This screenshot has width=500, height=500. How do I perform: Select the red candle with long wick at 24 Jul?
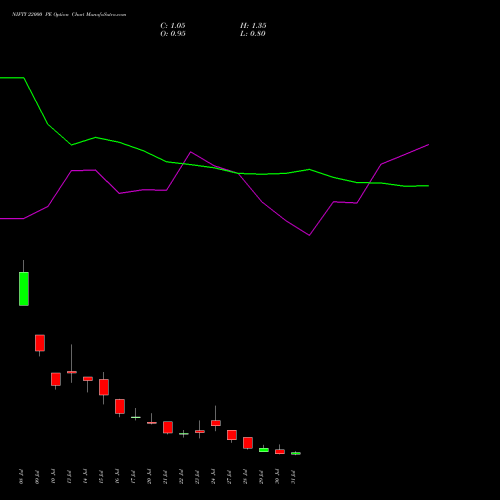pyautogui.click(x=216, y=423)
